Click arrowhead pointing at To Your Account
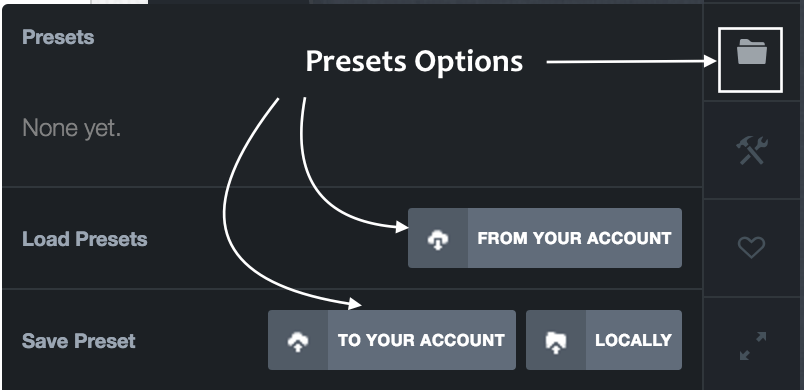Image resolution: width=804 pixels, height=390 pixels. coord(355,303)
